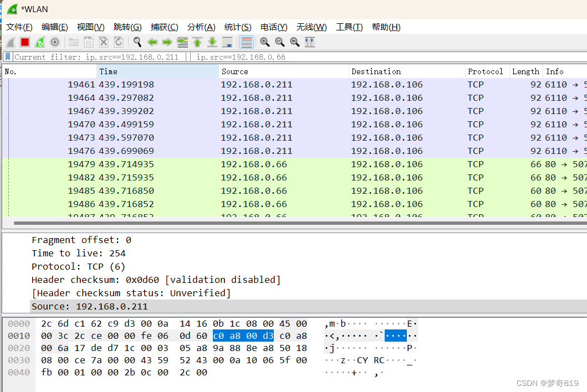Zoom in on the packet list

pos(264,42)
